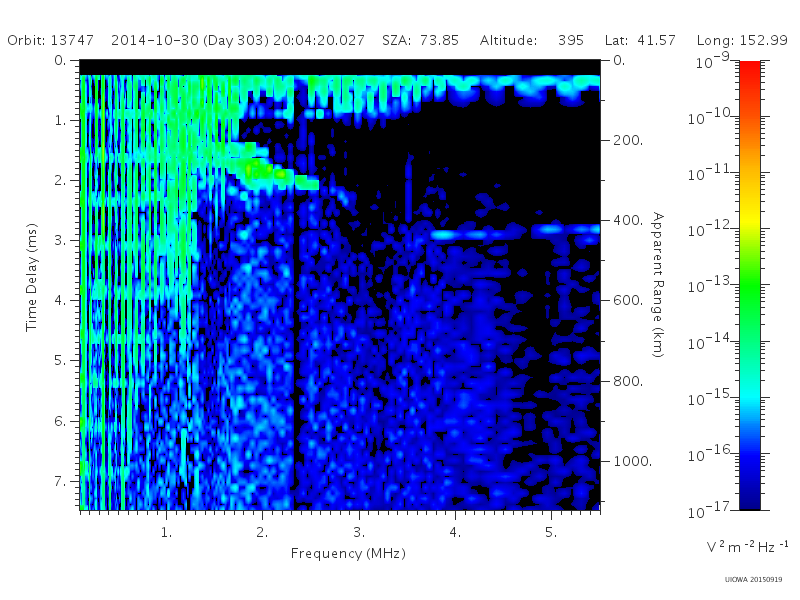The height and width of the screenshot is (600, 800).
Task: Click the 10^-9 colorbar tick label
Action: coord(713,61)
